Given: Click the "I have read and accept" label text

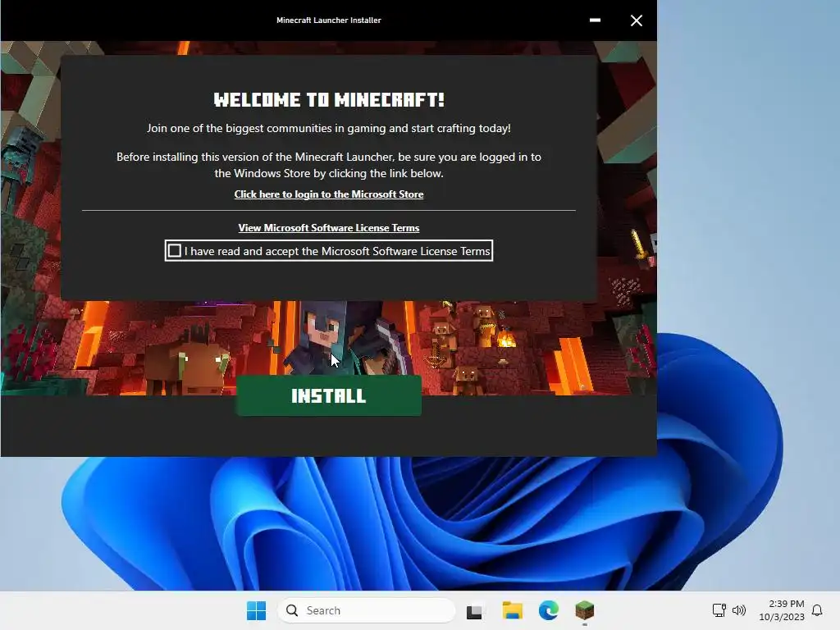Looking at the screenshot, I should [337, 251].
